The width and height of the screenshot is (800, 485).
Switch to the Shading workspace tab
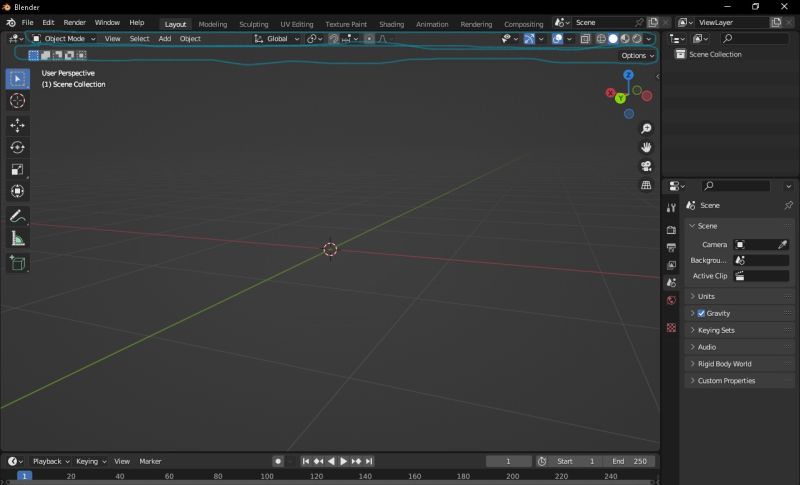point(391,24)
